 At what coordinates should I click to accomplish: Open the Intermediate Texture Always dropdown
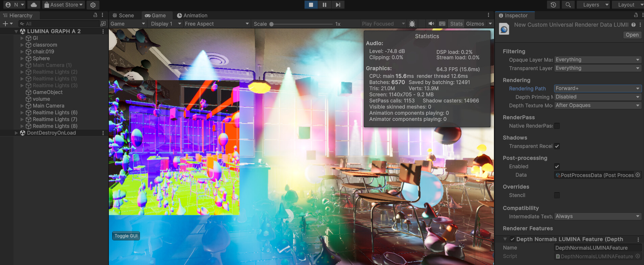coord(598,216)
